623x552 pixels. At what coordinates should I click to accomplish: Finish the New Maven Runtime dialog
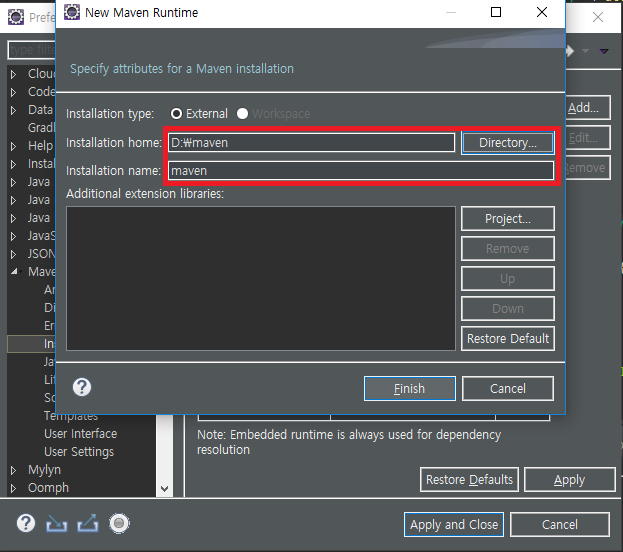(410, 389)
